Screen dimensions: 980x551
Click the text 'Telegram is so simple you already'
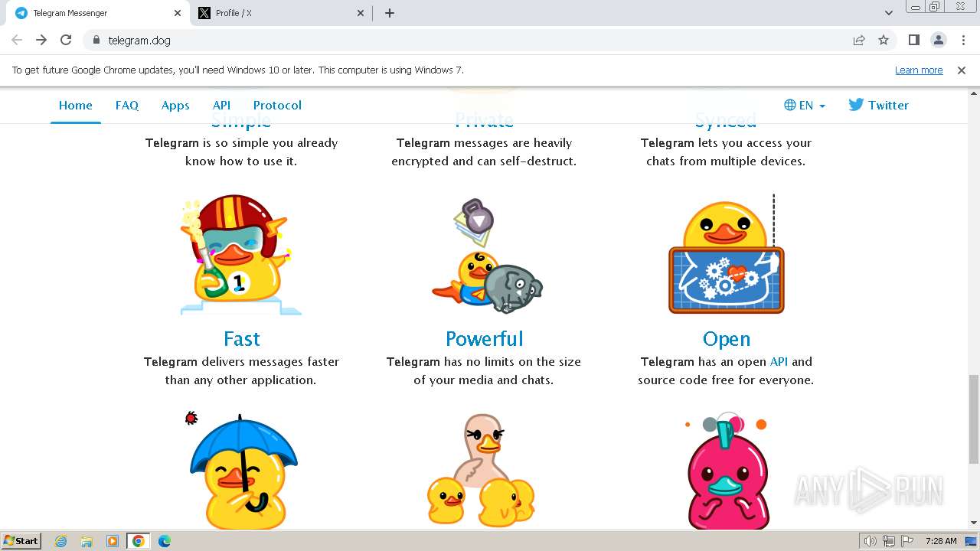[x=241, y=142]
